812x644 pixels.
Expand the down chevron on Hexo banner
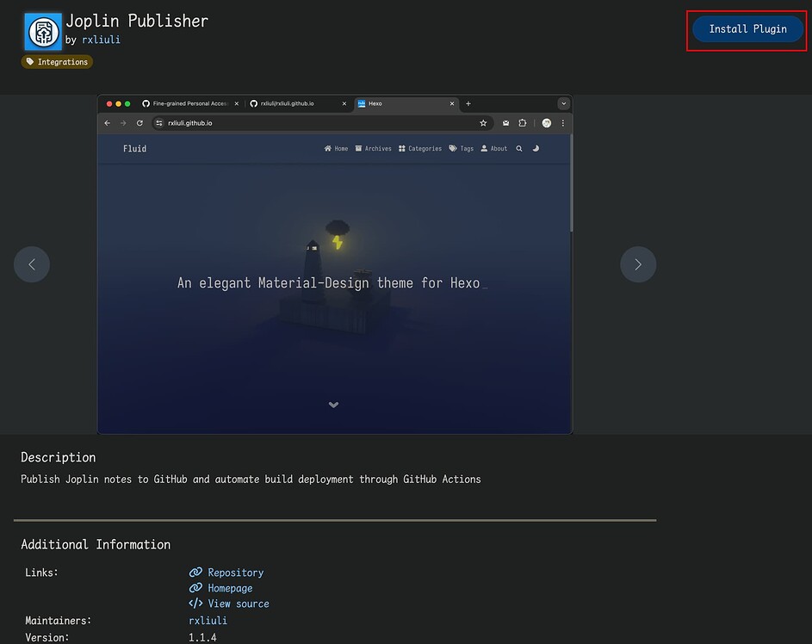334,405
